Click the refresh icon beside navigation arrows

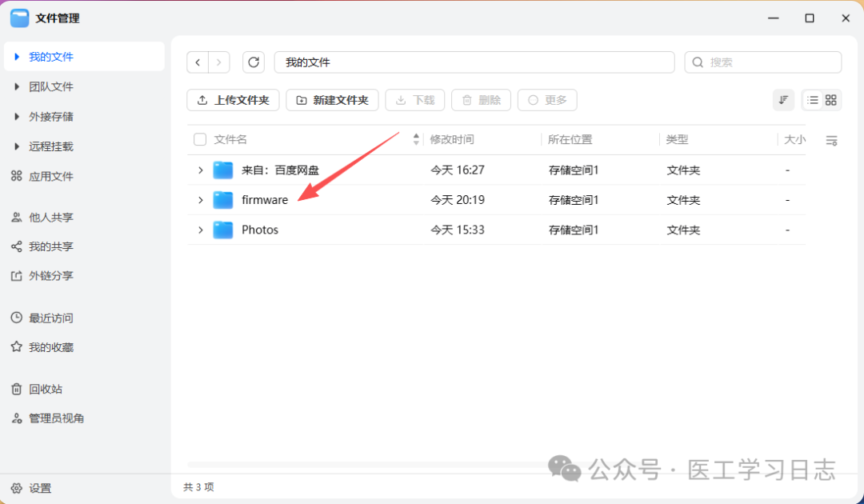[x=254, y=62]
